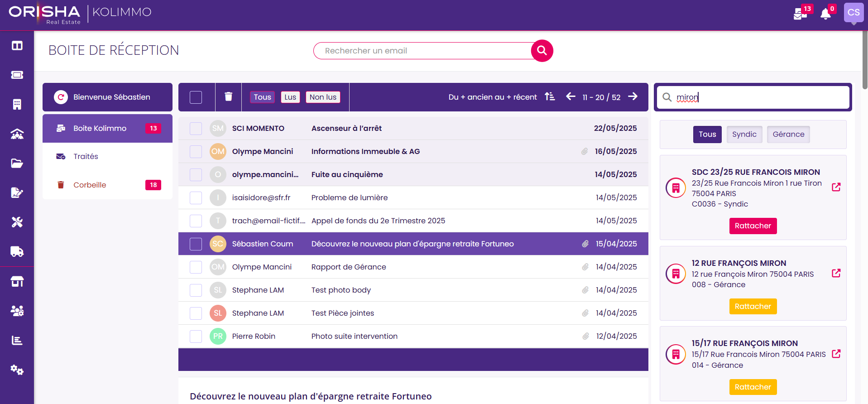Image resolution: width=868 pixels, height=404 pixels.
Task: Click the miron building search field
Action: click(x=753, y=97)
